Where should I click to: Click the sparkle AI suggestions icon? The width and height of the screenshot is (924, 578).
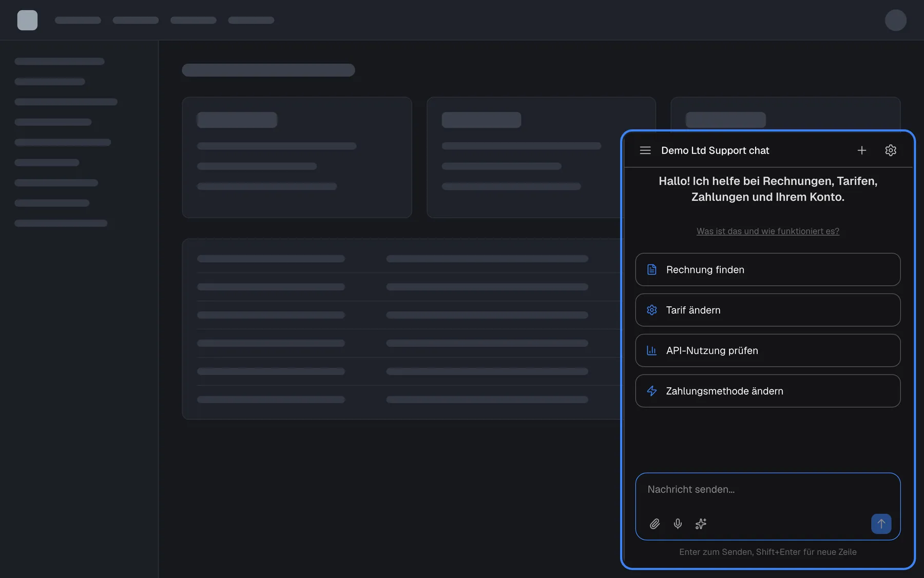tap(701, 524)
